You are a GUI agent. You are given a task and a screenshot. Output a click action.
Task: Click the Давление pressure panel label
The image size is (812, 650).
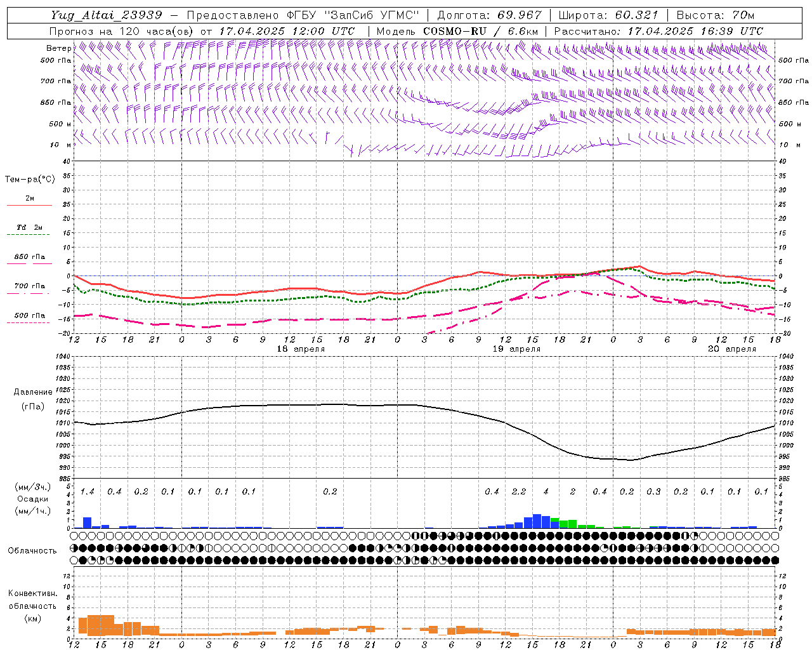click(33, 392)
